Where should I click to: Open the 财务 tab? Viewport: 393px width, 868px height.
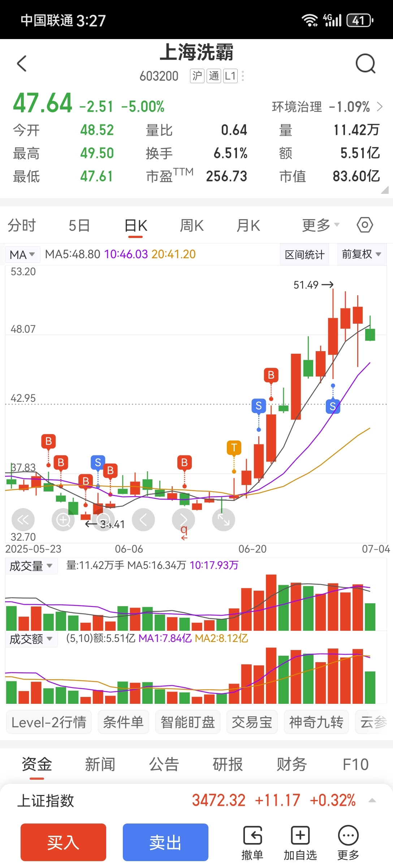[x=291, y=764]
